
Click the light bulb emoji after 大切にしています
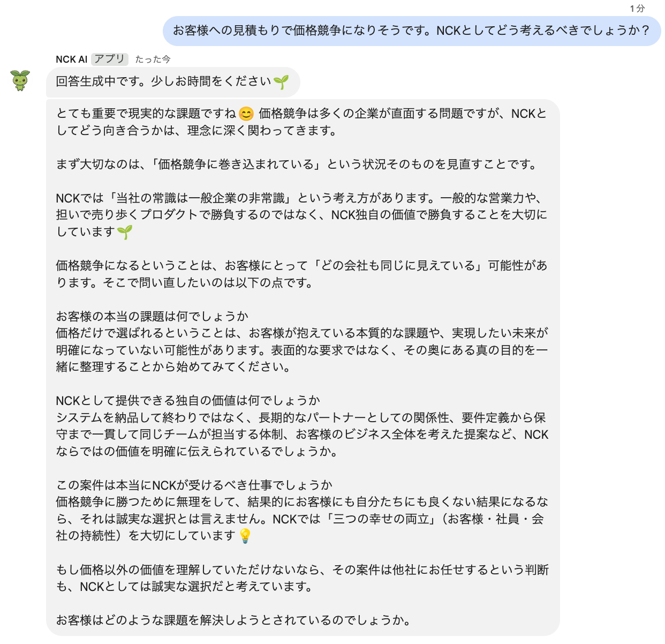pos(245,535)
